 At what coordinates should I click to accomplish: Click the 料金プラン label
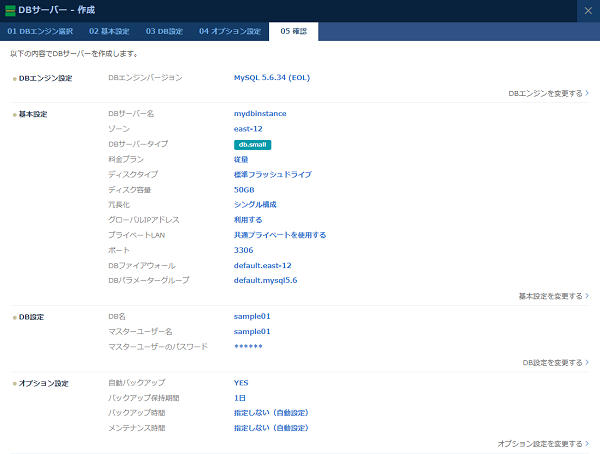click(126, 159)
